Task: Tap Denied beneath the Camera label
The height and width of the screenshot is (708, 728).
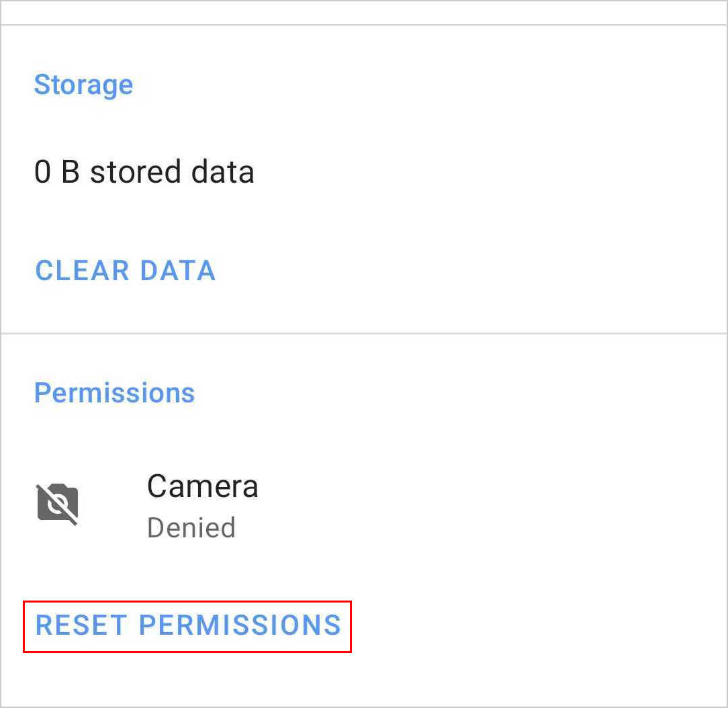Action: pos(191,528)
